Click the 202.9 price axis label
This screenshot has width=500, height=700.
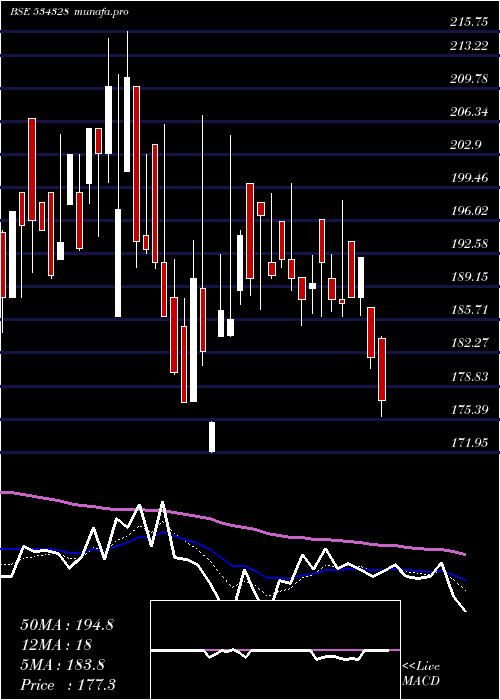[x=466, y=145]
